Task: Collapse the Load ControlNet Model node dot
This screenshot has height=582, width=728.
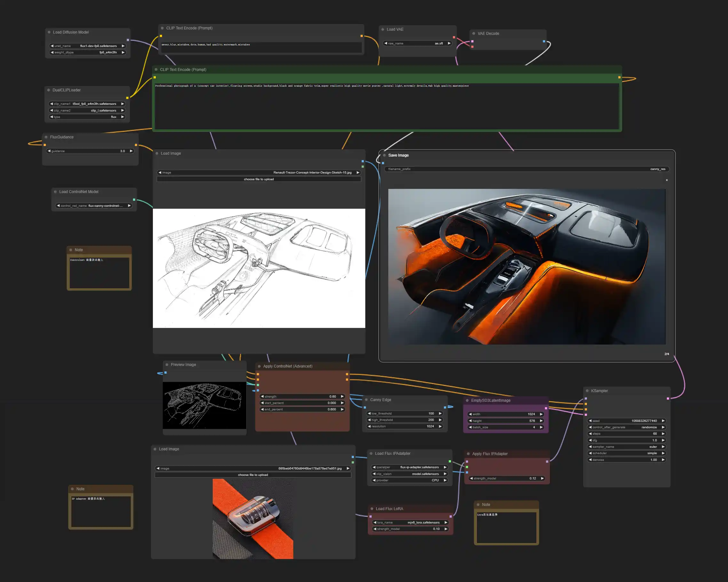Action: [55, 192]
